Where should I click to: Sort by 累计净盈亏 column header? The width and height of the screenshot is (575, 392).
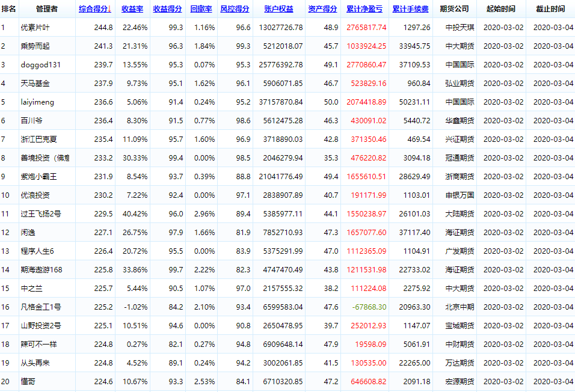coord(364,9)
